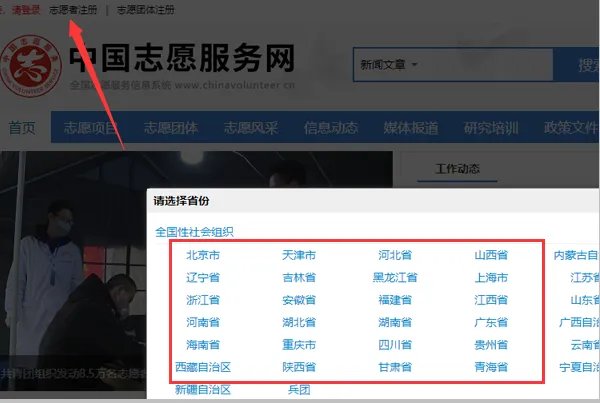600x403 pixels.
Task: Click the 志愿团体注册 link
Action: tap(145, 10)
